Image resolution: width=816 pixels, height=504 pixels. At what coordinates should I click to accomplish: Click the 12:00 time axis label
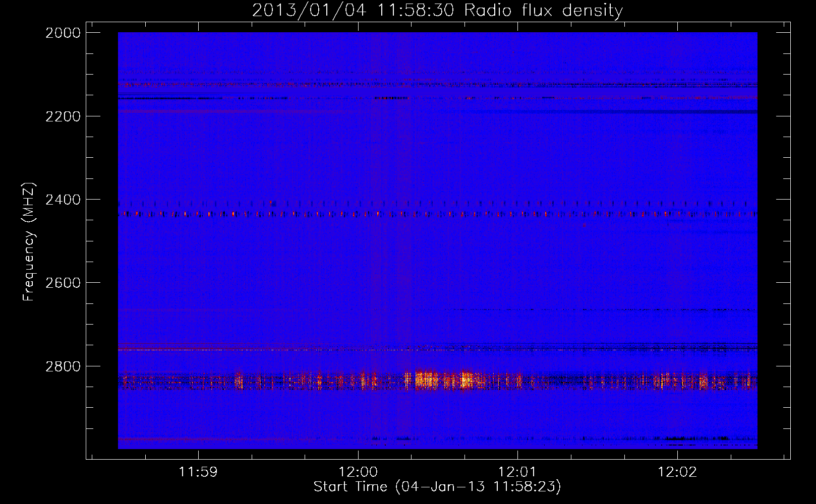click(x=358, y=472)
